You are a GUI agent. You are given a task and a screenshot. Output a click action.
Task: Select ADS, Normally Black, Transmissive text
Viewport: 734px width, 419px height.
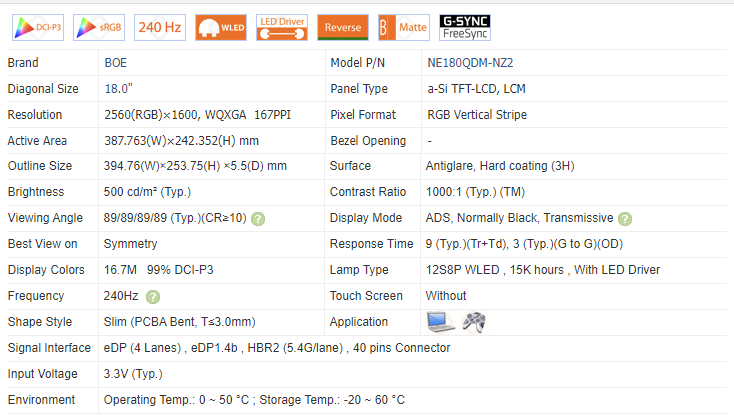pyautogui.click(x=519, y=218)
